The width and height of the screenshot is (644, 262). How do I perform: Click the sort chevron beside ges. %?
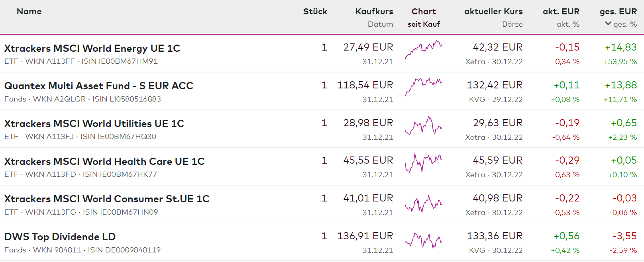608,24
